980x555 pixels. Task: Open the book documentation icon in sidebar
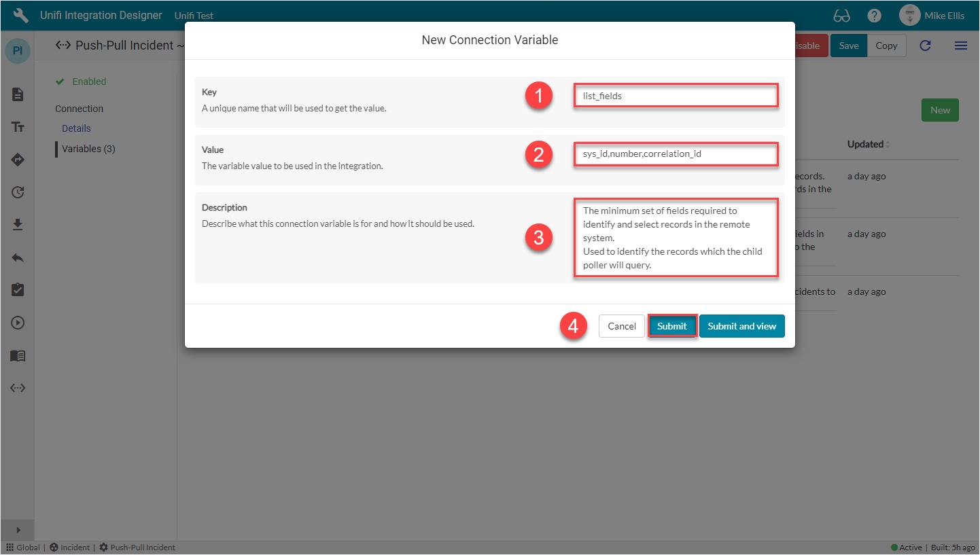18,355
